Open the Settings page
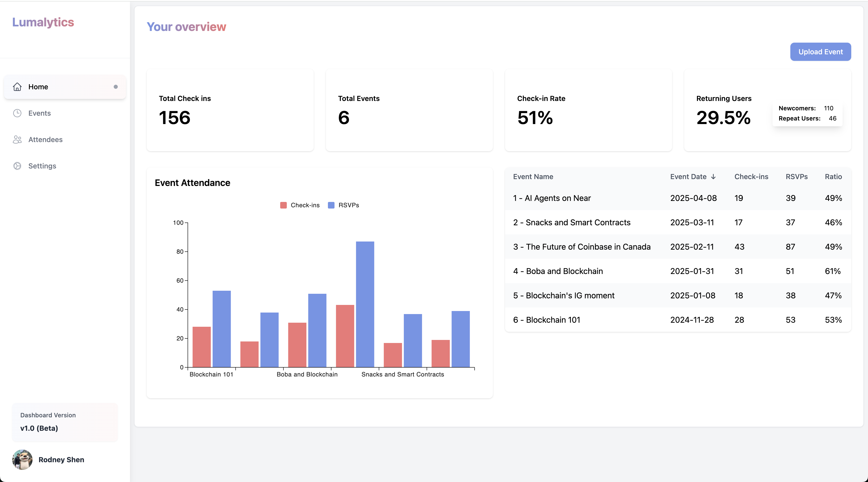Screen dimensions: 868x482 [x=65, y=166]
